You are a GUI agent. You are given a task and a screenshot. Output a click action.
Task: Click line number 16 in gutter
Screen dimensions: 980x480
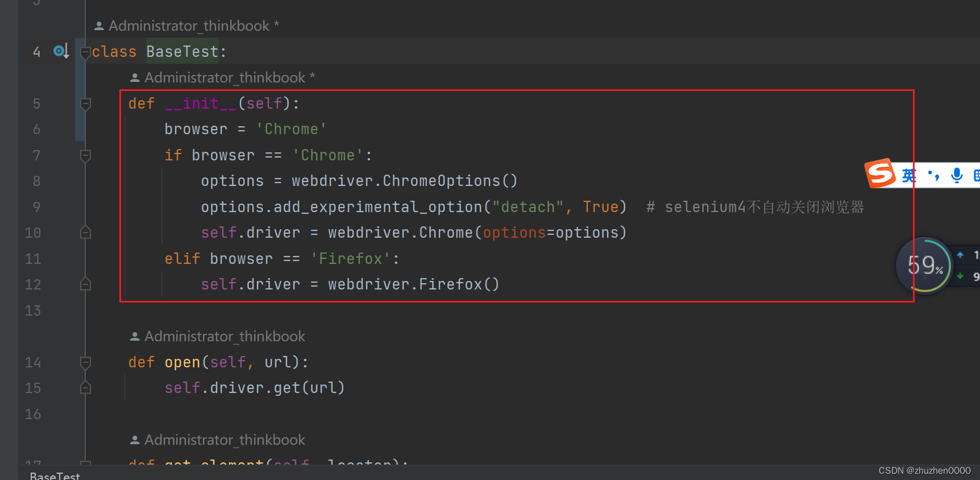coord(33,414)
